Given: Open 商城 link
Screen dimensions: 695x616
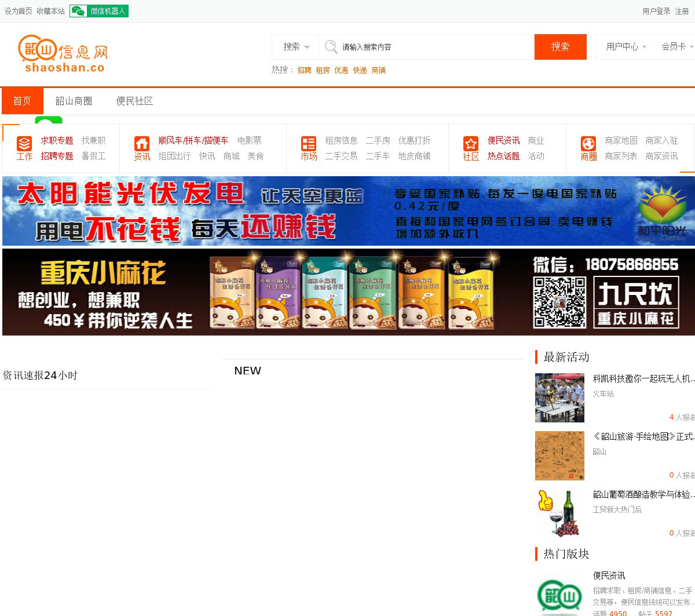Looking at the screenshot, I should click(x=231, y=156).
